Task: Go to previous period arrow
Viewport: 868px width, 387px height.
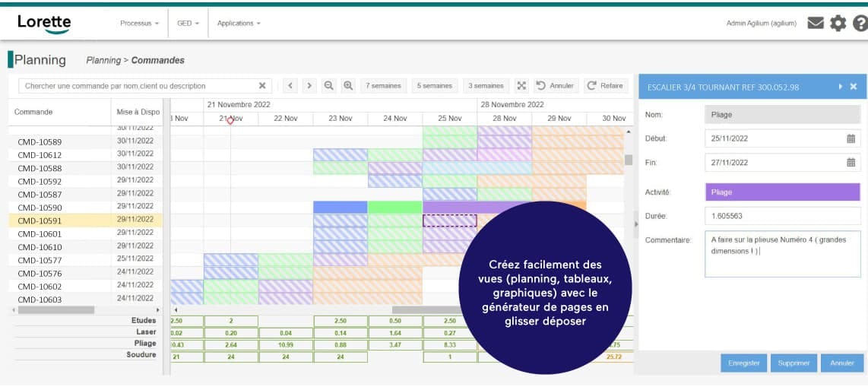Action: click(290, 86)
